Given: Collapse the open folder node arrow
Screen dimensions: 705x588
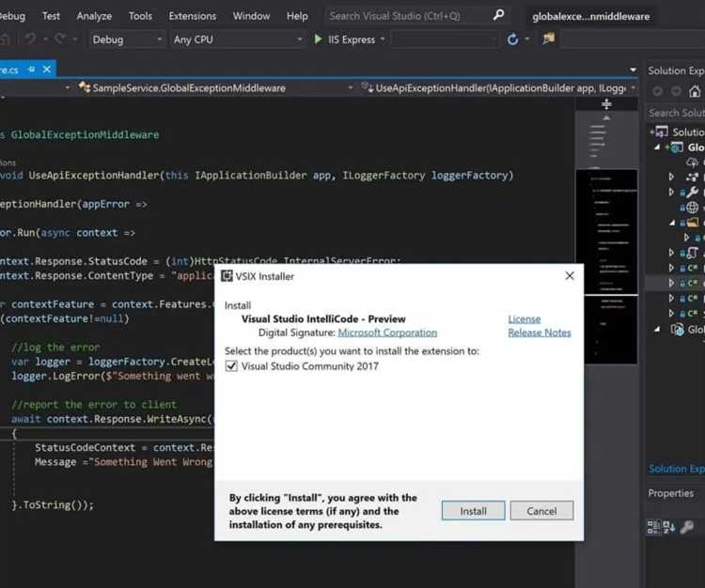Looking at the screenshot, I should [x=672, y=223].
